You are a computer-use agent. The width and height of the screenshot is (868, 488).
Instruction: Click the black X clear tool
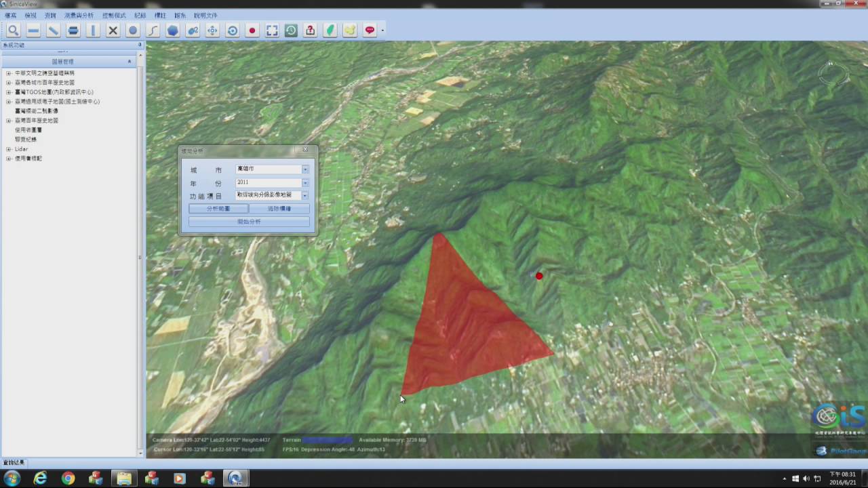pos(113,30)
